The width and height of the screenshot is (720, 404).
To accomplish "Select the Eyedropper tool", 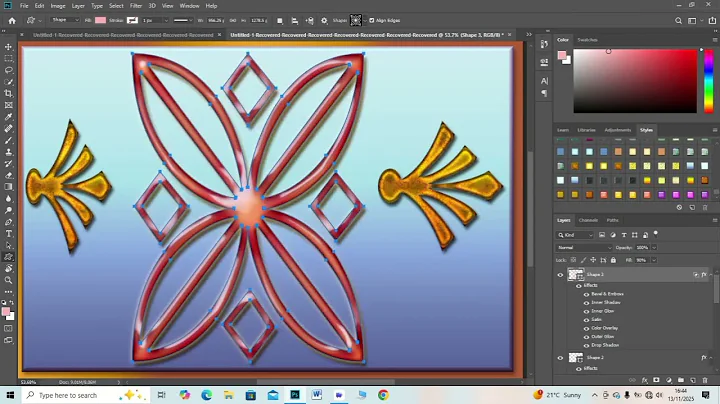I will tap(9, 117).
